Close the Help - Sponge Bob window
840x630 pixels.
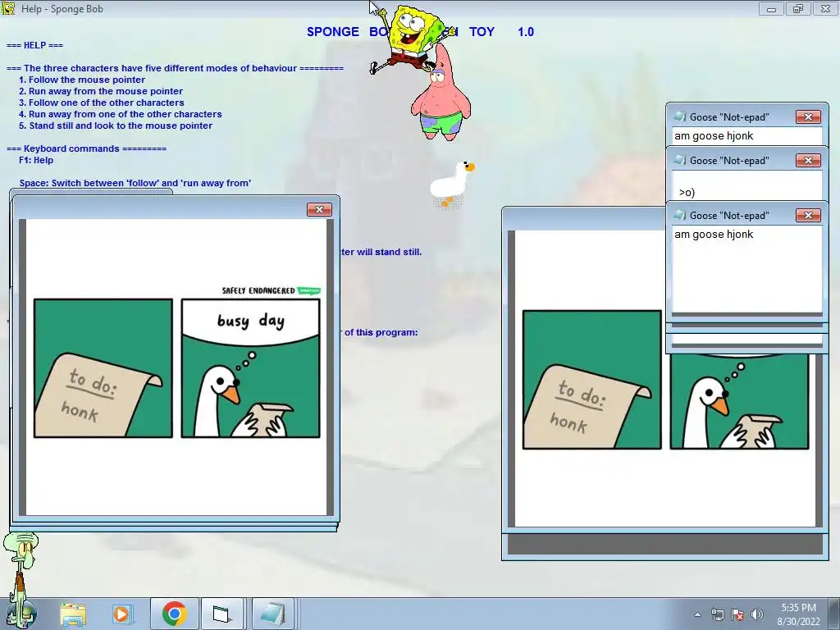pos(825,8)
